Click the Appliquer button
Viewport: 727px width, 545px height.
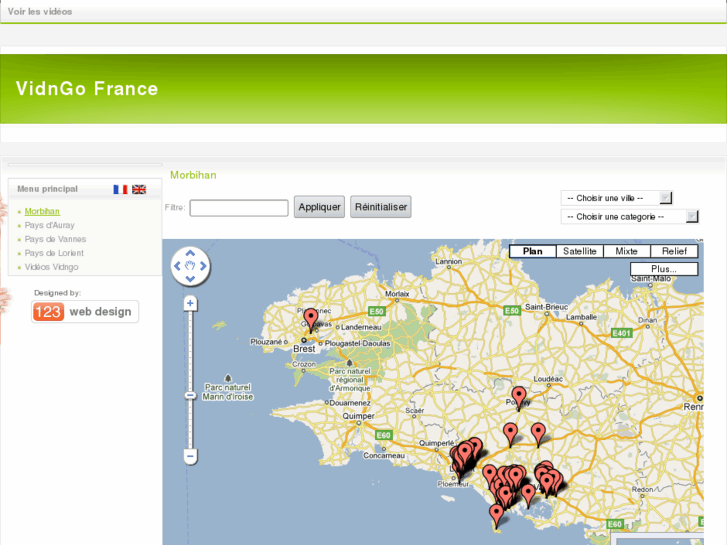(319, 207)
